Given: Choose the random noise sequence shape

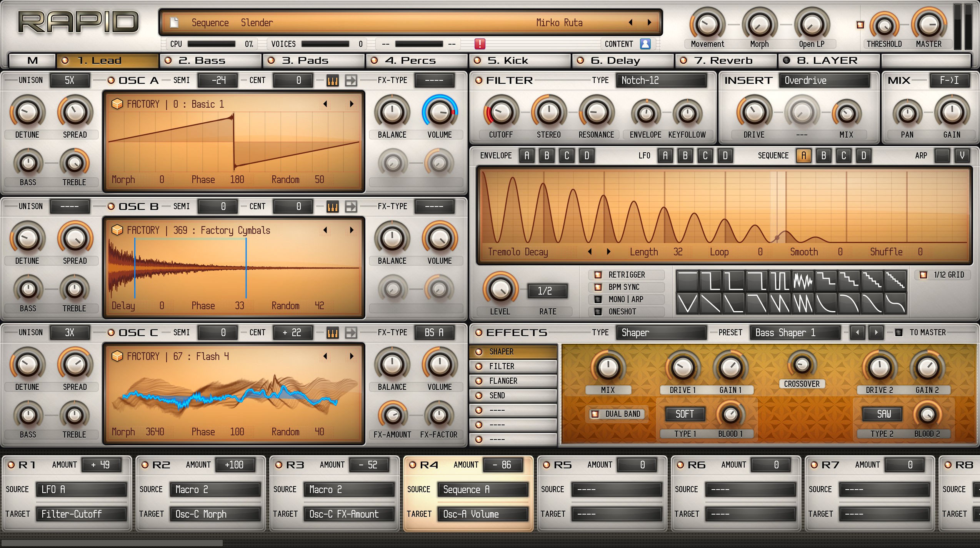Looking at the screenshot, I should 803,281.
